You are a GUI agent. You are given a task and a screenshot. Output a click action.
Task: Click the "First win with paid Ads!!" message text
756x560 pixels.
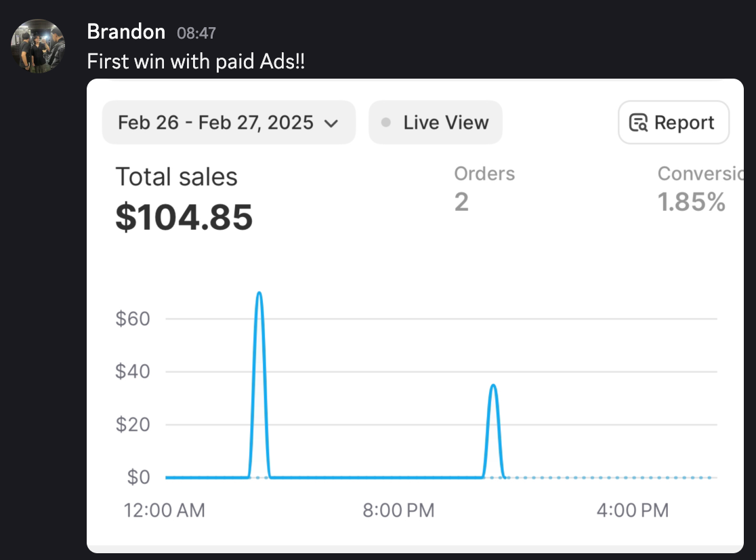tap(196, 62)
